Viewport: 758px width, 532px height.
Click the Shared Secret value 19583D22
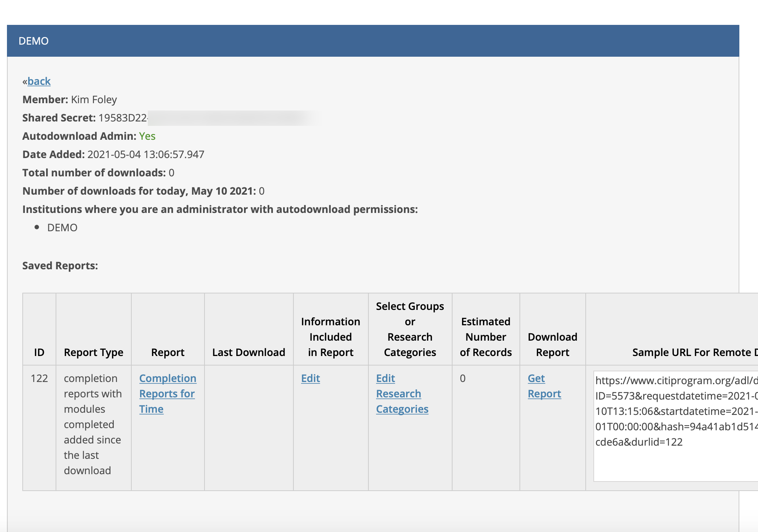tap(123, 118)
